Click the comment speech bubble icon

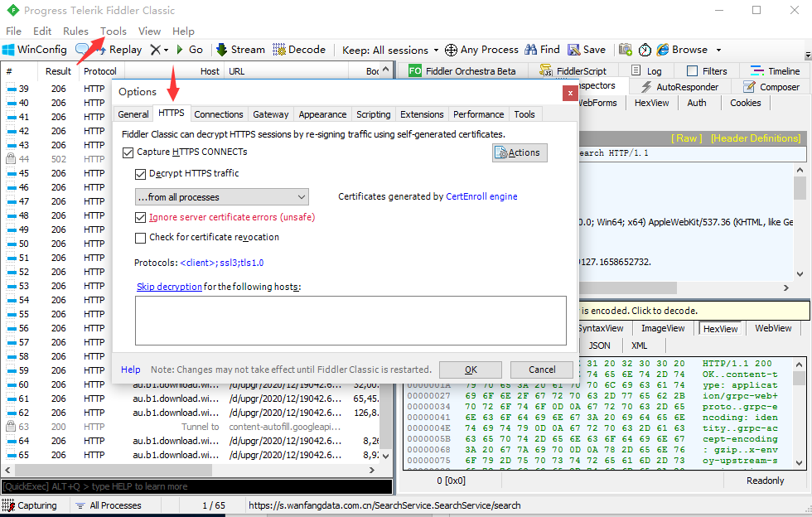[x=82, y=50]
